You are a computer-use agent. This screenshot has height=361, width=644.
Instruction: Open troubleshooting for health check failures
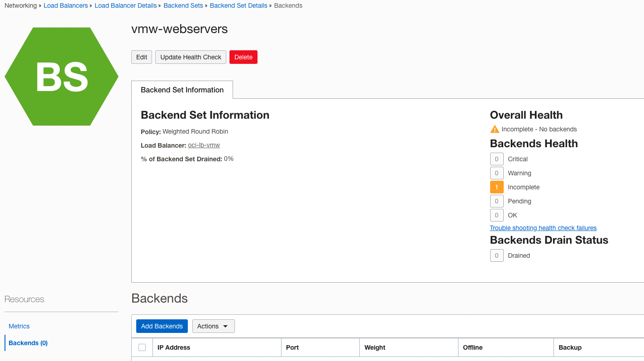pyautogui.click(x=543, y=228)
